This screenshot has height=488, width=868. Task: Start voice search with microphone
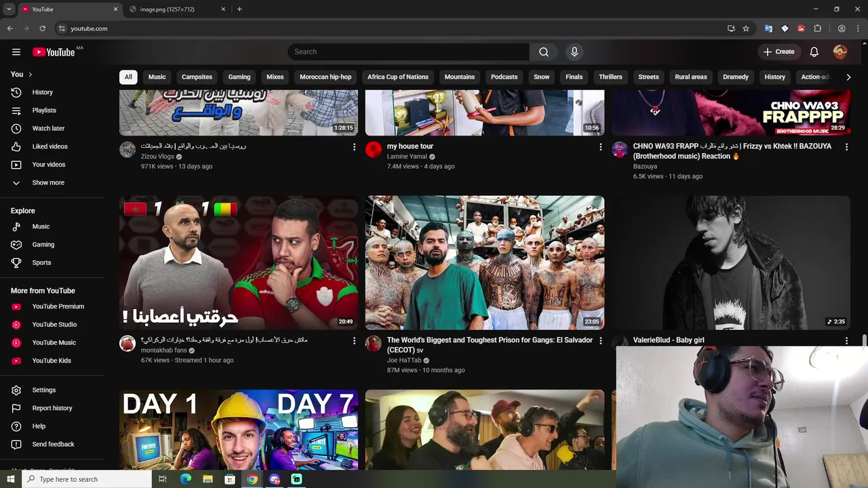(x=574, y=52)
